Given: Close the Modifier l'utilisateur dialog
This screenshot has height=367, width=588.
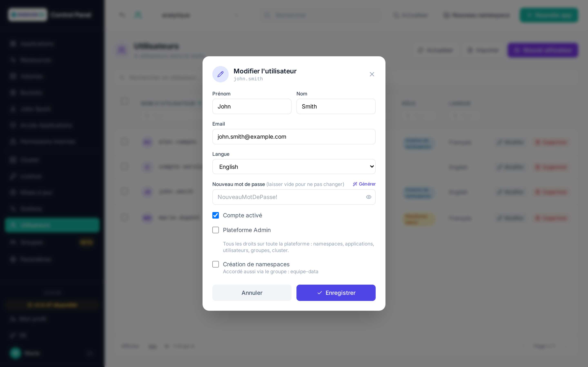Looking at the screenshot, I should tap(372, 74).
